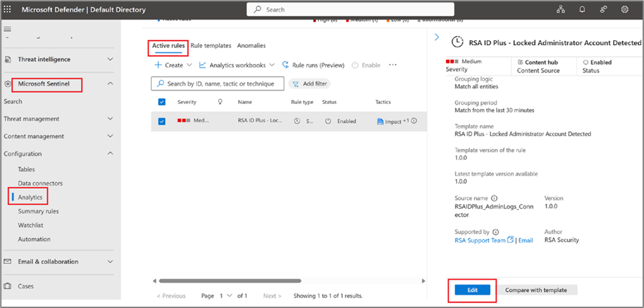The image size is (644, 308).
Task: Switch to the Anomalies tab
Action: [251, 46]
